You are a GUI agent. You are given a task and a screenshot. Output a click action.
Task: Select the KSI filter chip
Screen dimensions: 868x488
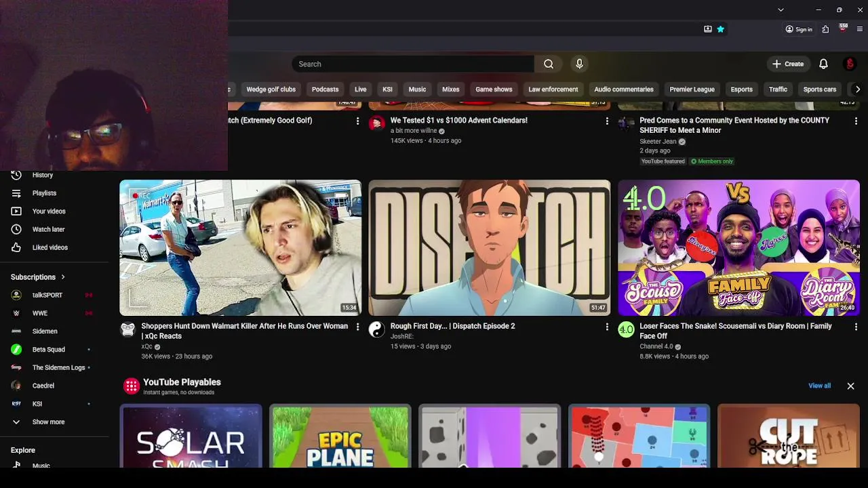pos(387,89)
